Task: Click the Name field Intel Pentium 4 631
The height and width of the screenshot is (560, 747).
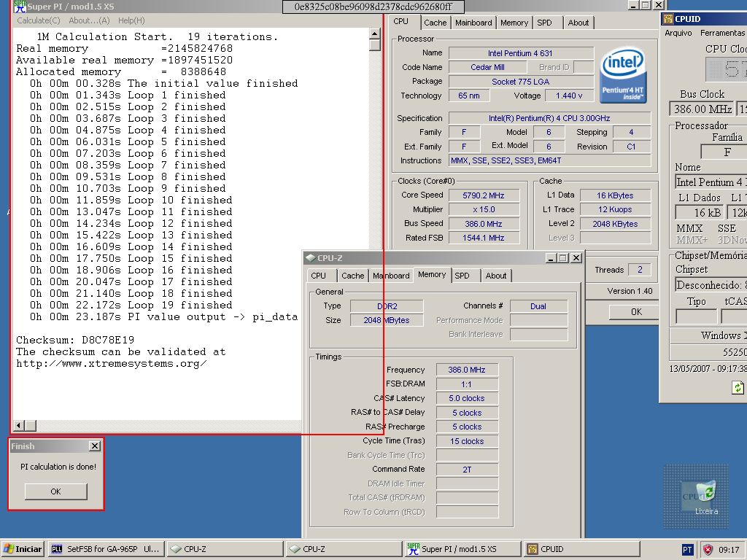Action: click(521, 53)
